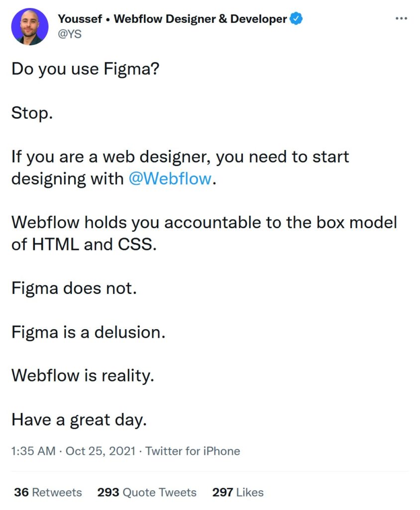The image size is (420, 510).
Task: Click the "Have a great day." line
Action: click(79, 419)
